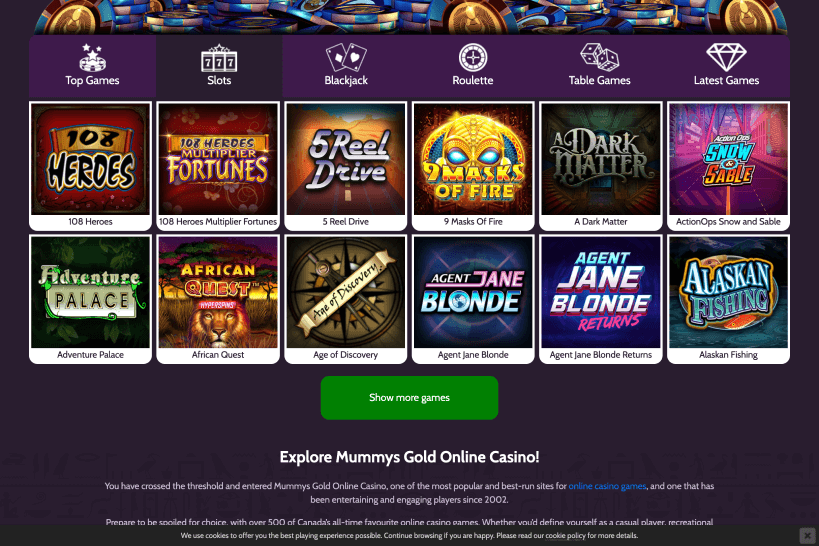Open Blackjack cards icon category
Viewport: 819px width, 546px height.
(346, 66)
